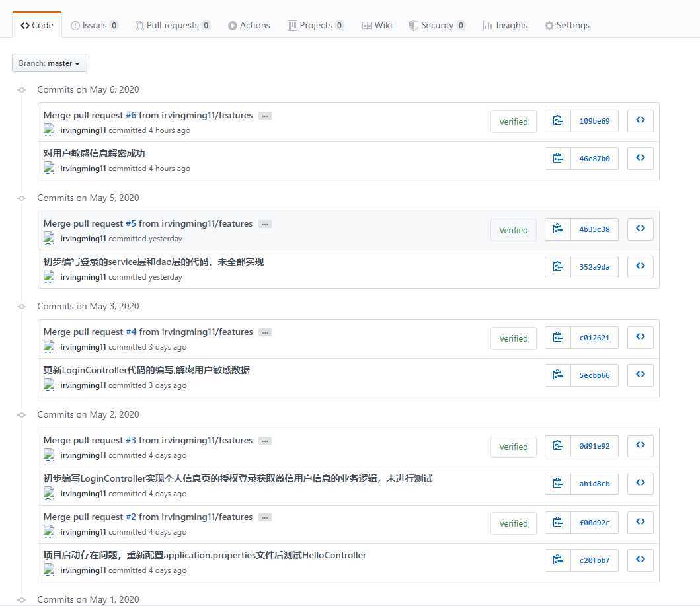Copy full SHA for commit c20fbb7

pos(558,560)
